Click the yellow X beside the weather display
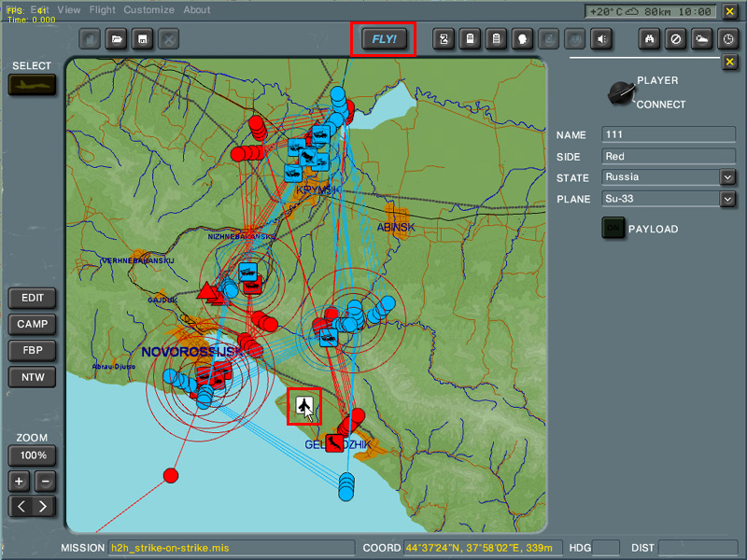This screenshot has height=560, width=747. click(729, 11)
